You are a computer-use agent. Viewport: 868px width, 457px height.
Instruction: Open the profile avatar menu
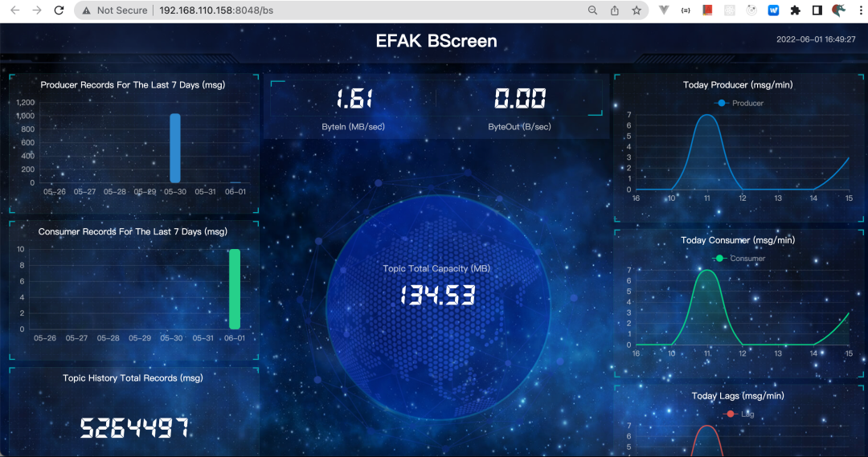(x=839, y=10)
